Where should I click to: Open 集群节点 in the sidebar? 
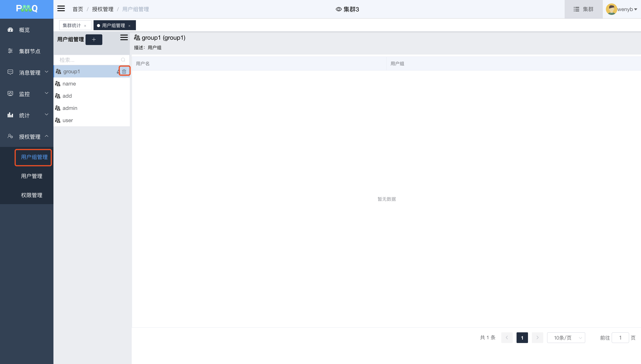(x=30, y=51)
